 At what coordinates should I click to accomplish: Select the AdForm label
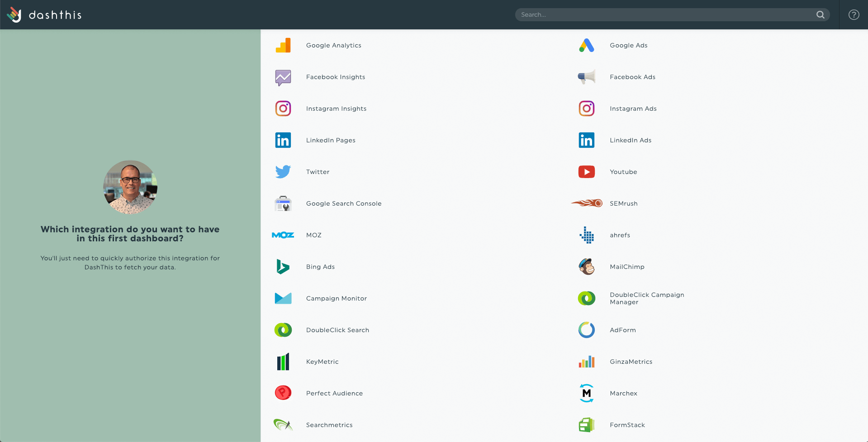tap(623, 330)
